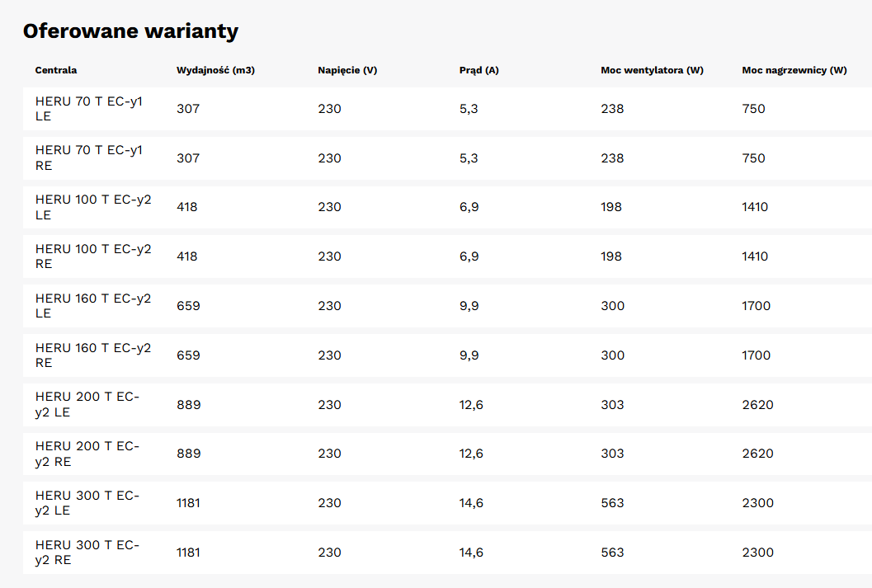Click the HERU 70 T EC-y1 RE row name
Viewport: 872px width, 588px height.
point(89,158)
